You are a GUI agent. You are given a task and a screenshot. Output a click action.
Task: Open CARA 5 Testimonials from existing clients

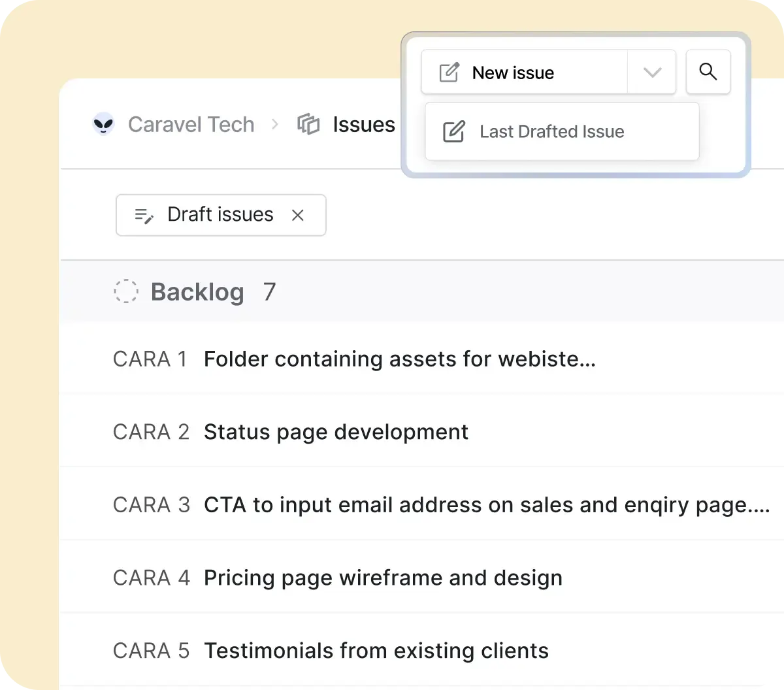pyautogui.click(x=376, y=651)
